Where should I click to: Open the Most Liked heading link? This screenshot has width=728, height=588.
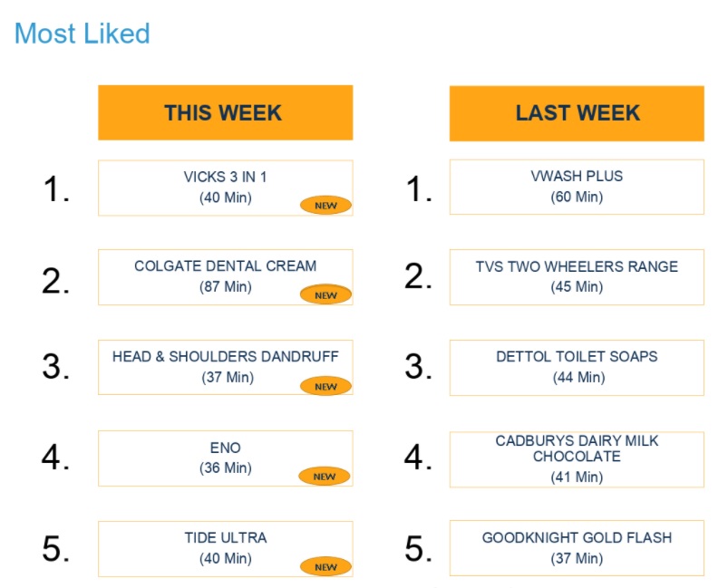pos(83,34)
